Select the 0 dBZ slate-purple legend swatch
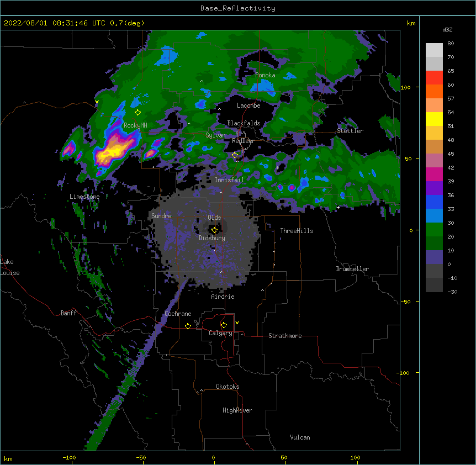 [434, 257]
